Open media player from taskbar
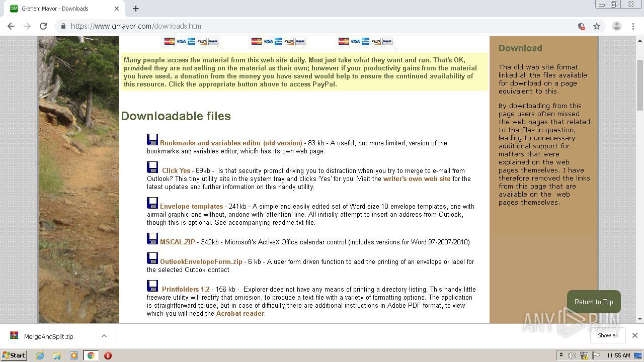Image resolution: width=644 pixels, height=362 pixels. 74,355
